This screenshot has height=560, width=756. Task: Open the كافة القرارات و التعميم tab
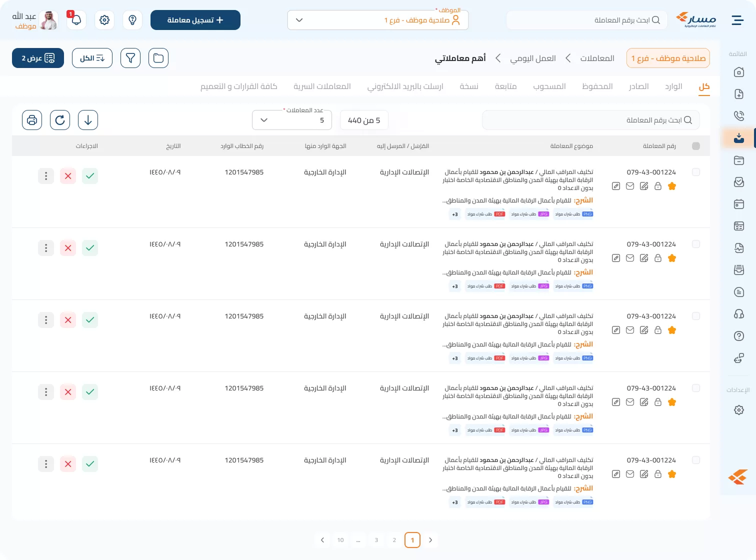coord(239,86)
